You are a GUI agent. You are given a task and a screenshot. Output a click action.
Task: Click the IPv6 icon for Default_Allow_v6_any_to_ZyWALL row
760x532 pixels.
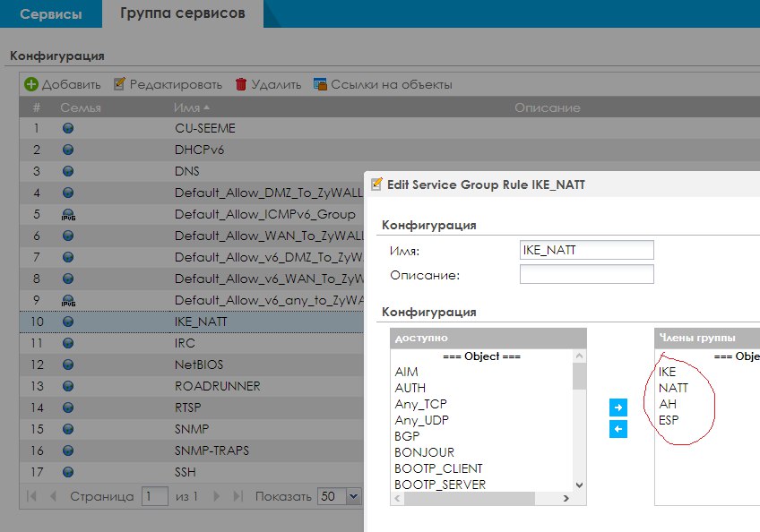(68, 300)
